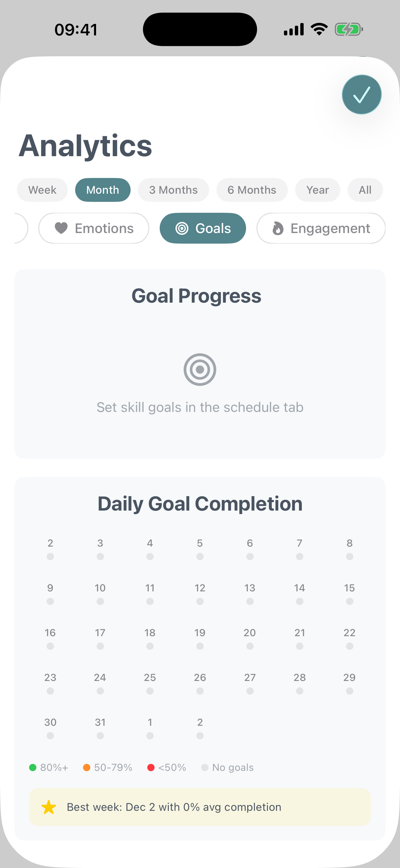Screen dimensions: 400x868
Task: Select the All time range option
Action: coord(365,190)
